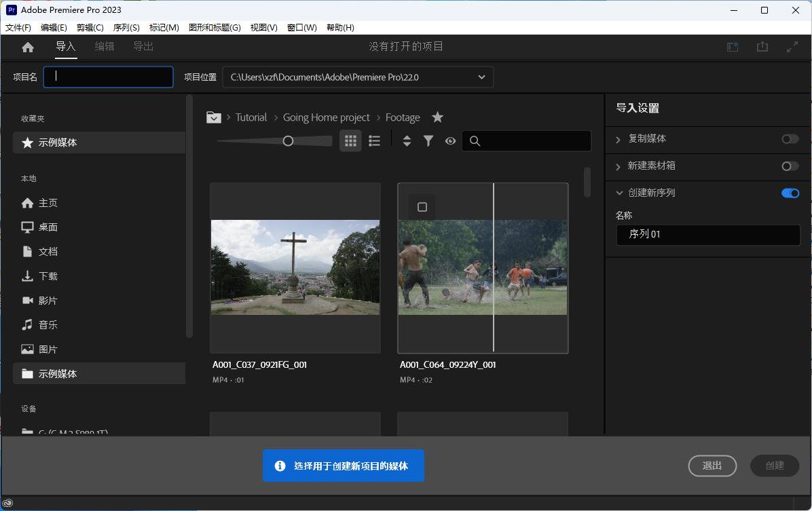Click the magnifier search icon
The image size is (812, 511).
tap(475, 141)
